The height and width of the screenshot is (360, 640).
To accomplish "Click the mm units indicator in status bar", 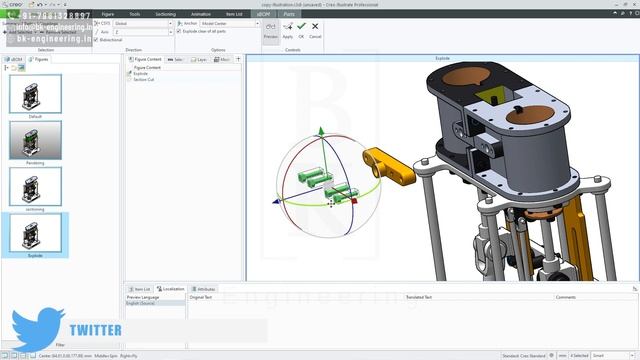I will click(562, 356).
